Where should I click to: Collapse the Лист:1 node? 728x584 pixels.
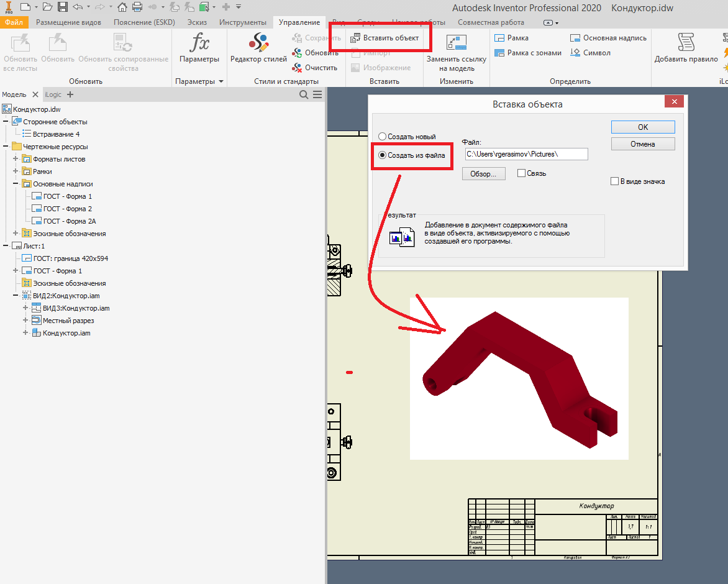[x=6, y=246]
